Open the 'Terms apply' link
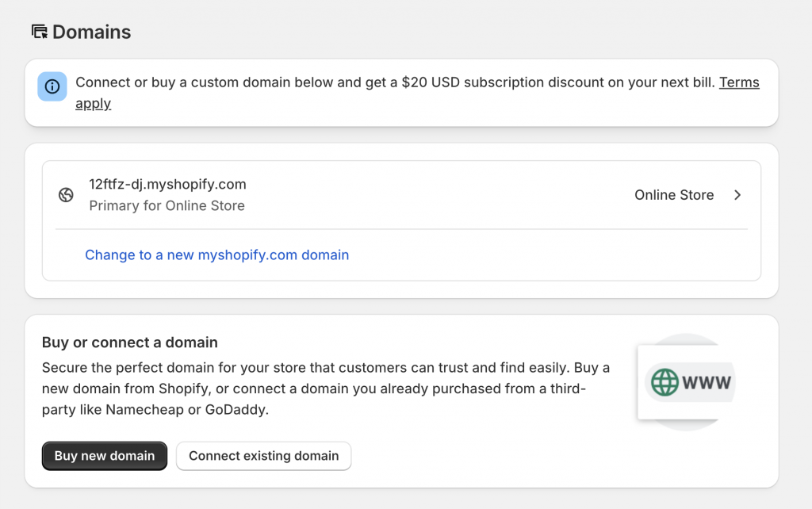Screen dimensions: 812x509 coord(739,82)
